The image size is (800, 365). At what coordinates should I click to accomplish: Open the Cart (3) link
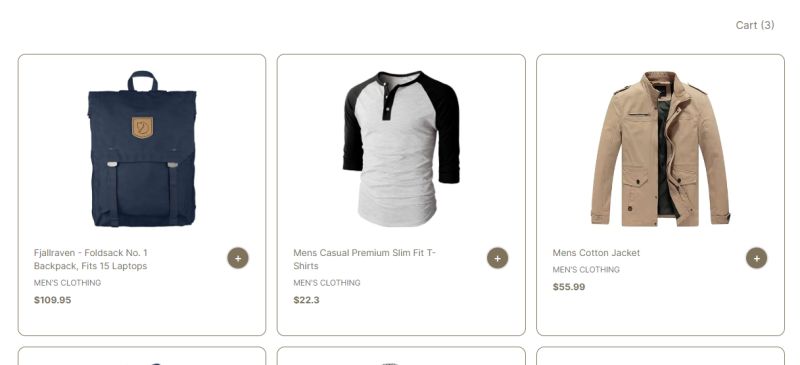click(755, 25)
